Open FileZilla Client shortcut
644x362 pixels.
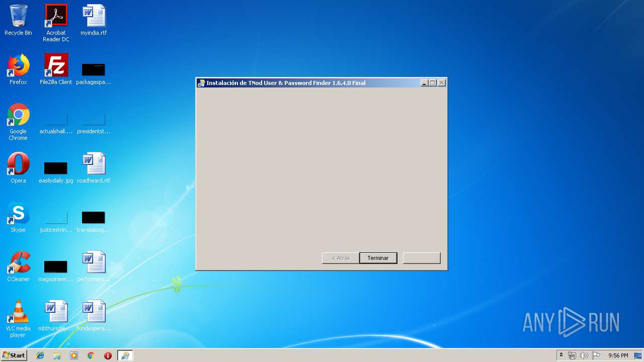point(56,69)
